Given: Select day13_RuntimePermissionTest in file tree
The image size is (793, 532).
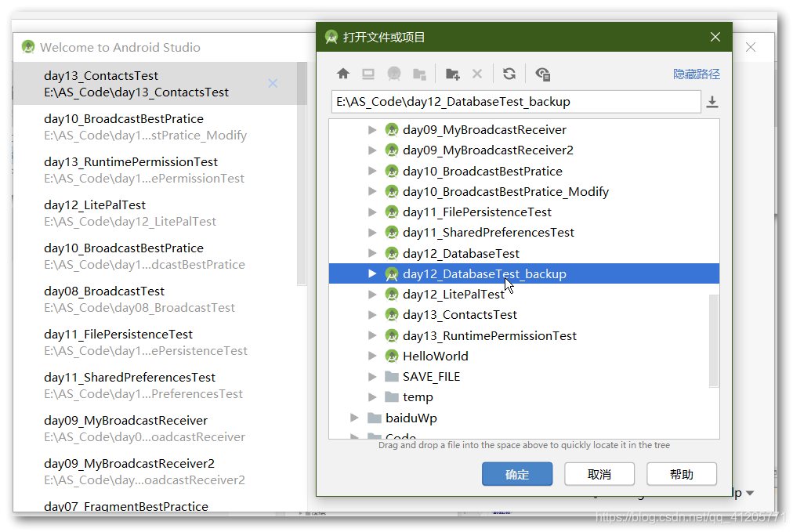Looking at the screenshot, I should (490, 335).
